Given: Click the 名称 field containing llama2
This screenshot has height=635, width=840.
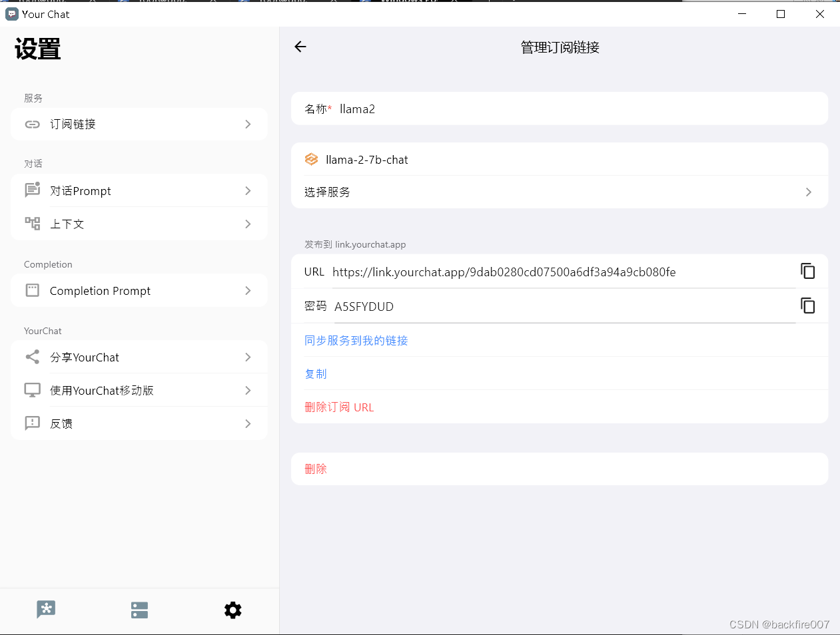Looking at the screenshot, I should (560, 108).
